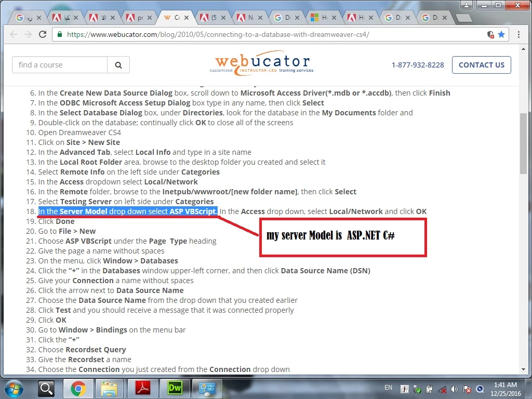Open Chrome's three-dot menu
The image size is (532, 399).
point(518,34)
